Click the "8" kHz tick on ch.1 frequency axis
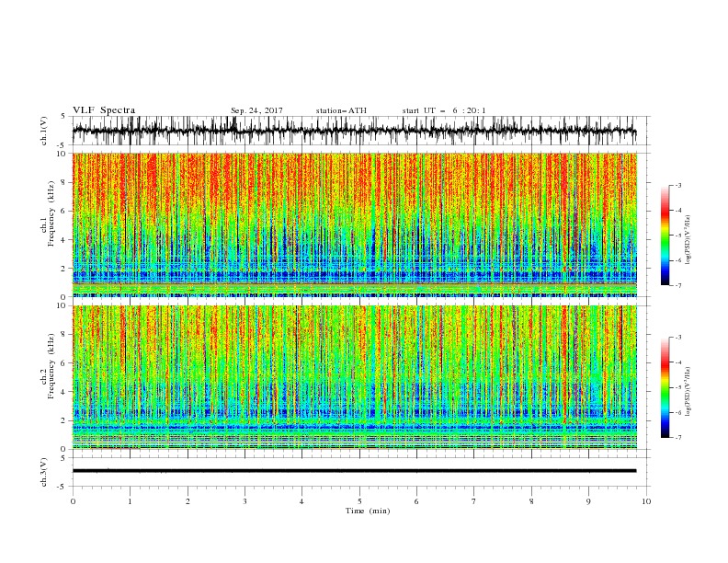The image size is (728, 563). (63, 182)
